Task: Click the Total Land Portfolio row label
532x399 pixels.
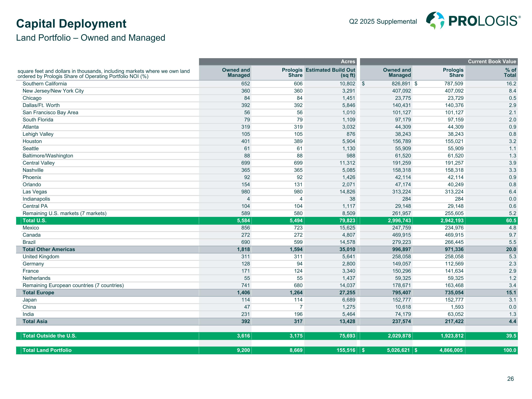Action: (47, 350)
